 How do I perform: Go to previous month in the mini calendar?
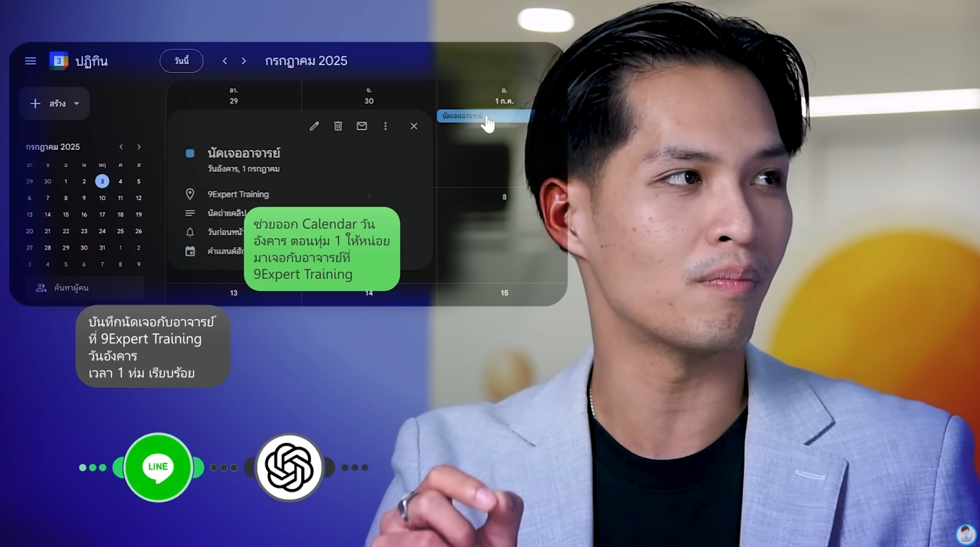tap(120, 146)
